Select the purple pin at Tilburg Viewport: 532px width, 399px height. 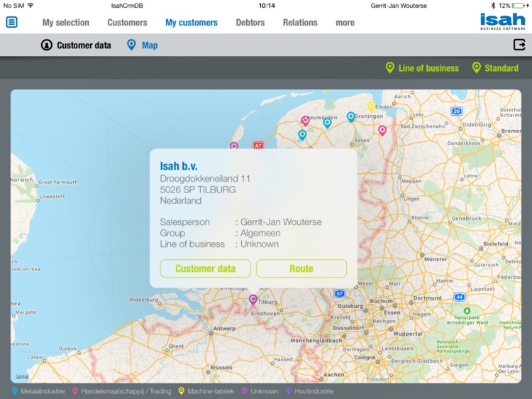coord(253,300)
